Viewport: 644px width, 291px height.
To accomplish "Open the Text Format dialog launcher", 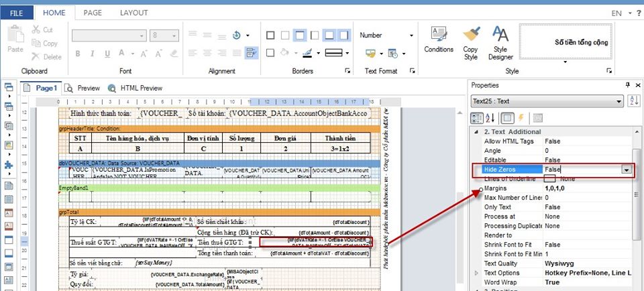I will (412, 71).
